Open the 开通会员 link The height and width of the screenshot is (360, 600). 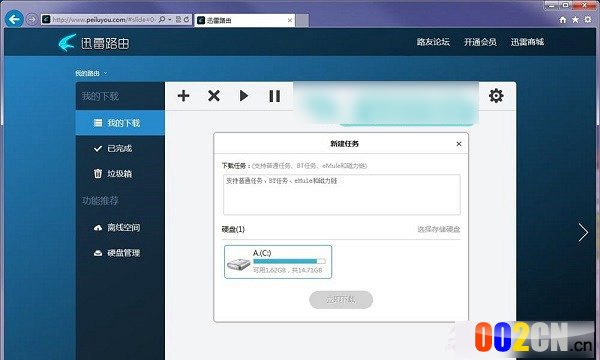tap(480, 42)
